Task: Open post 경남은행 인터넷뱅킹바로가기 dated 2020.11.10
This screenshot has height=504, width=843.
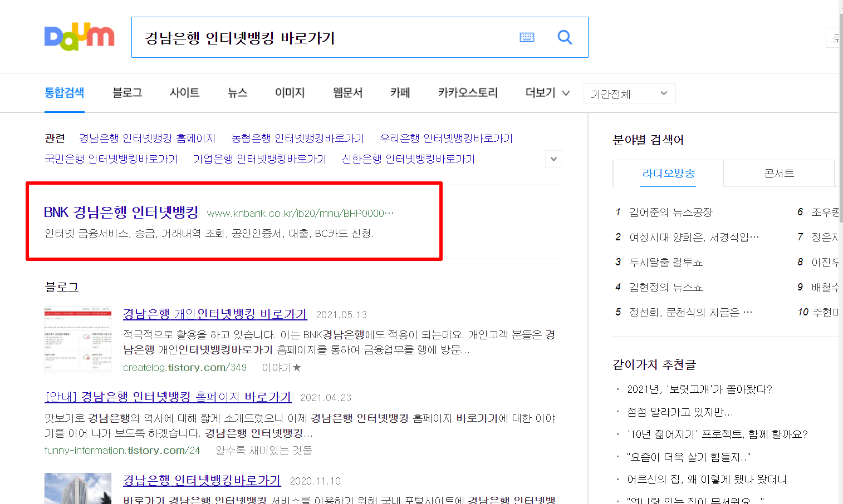Action: (x=202, y=481)
